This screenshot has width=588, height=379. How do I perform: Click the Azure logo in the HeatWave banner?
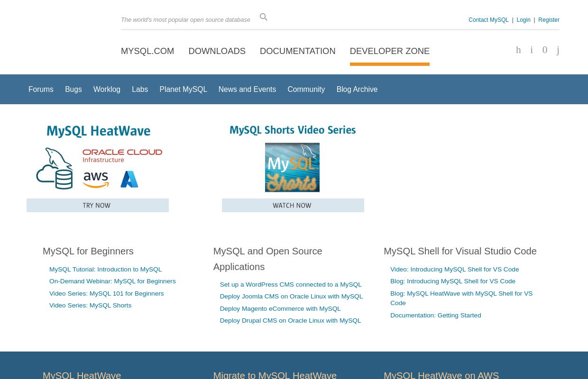pyautogui.click(x=129, y=179)
